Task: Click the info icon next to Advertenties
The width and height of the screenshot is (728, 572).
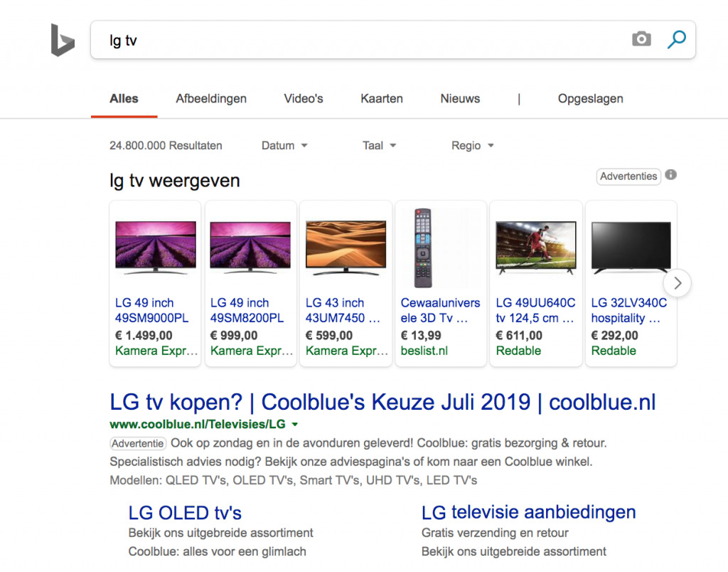Action: 670,174
